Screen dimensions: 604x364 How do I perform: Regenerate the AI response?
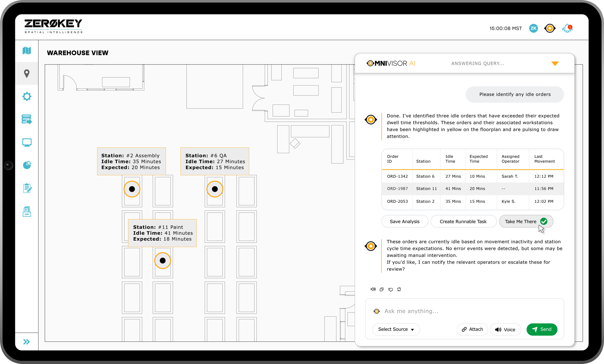click(399, 289)
